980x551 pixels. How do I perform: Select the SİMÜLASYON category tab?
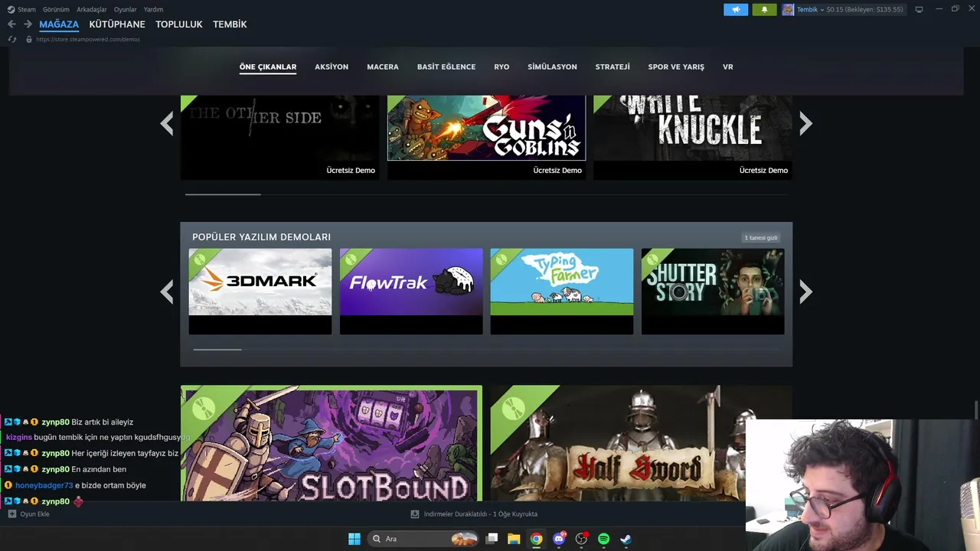click(552, 67)
